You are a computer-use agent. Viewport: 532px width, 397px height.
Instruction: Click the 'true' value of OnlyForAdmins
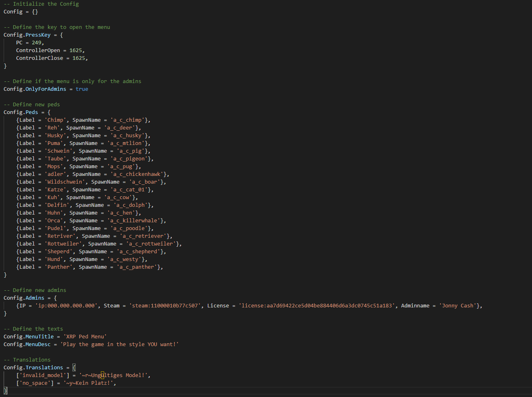coord(82,89)
